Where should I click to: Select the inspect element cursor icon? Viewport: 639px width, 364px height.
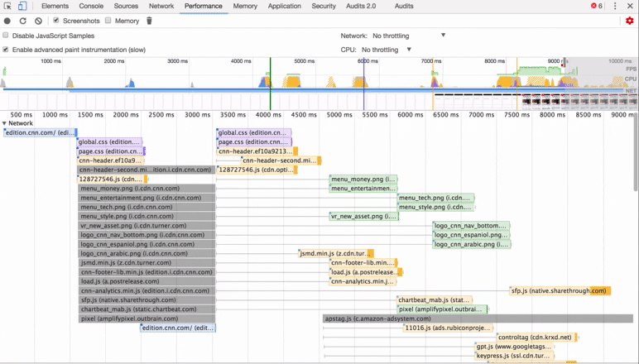(x=7, y=6)
